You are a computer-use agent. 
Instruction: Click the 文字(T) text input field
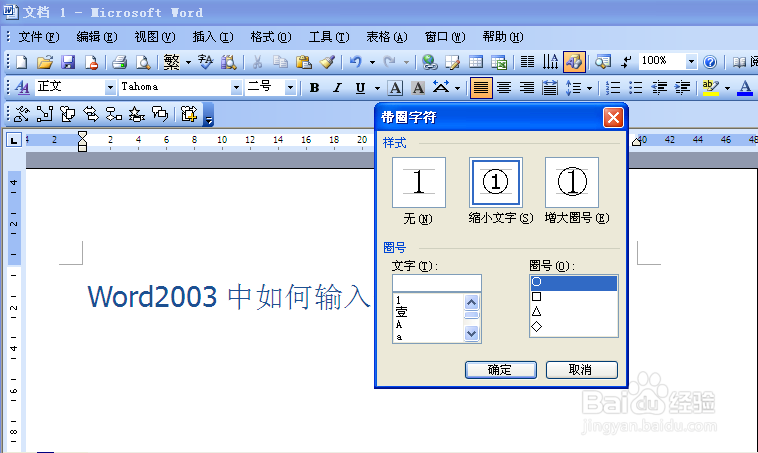pyautogui.click(x=437, y=283)
